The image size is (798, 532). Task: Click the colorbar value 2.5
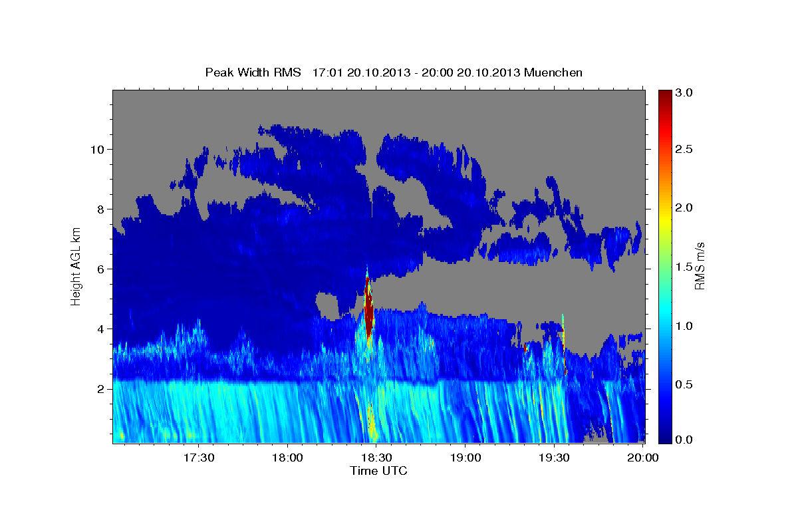pos(685,149)
